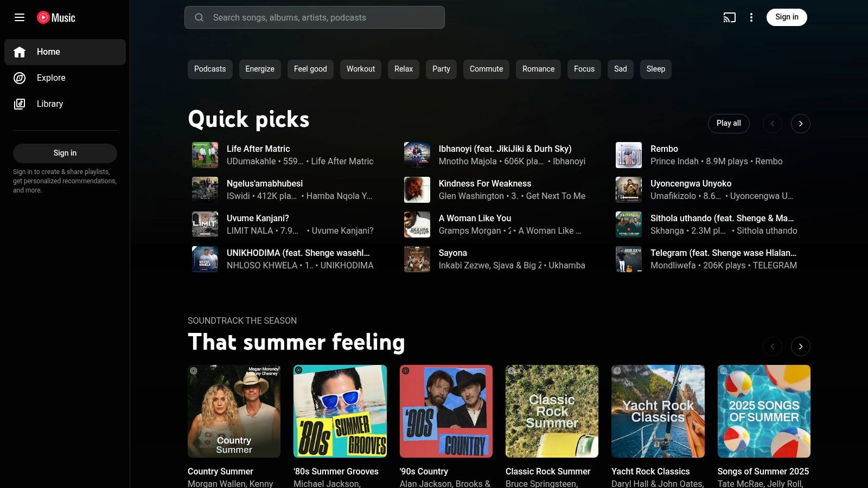The width and height of the screenshot is (868, 488).
Task: Go to previous Quick picks page
Action: [x=773, y=124]
